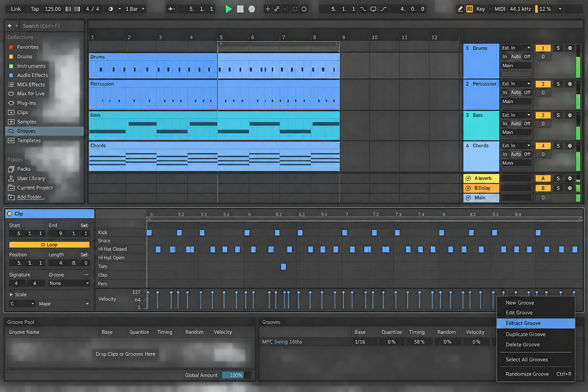Toggle the capture MIDI dashed-square icon
The height and width of the screenshot is (392, 588).
pyautogui.click(x=295, y=9)
